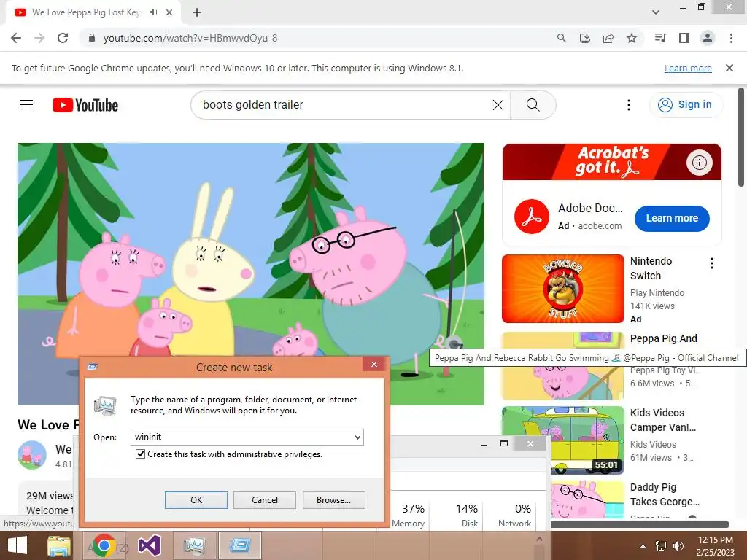Click OK in Create new task dialog
The image size is (747, 560).
(196, 500)
